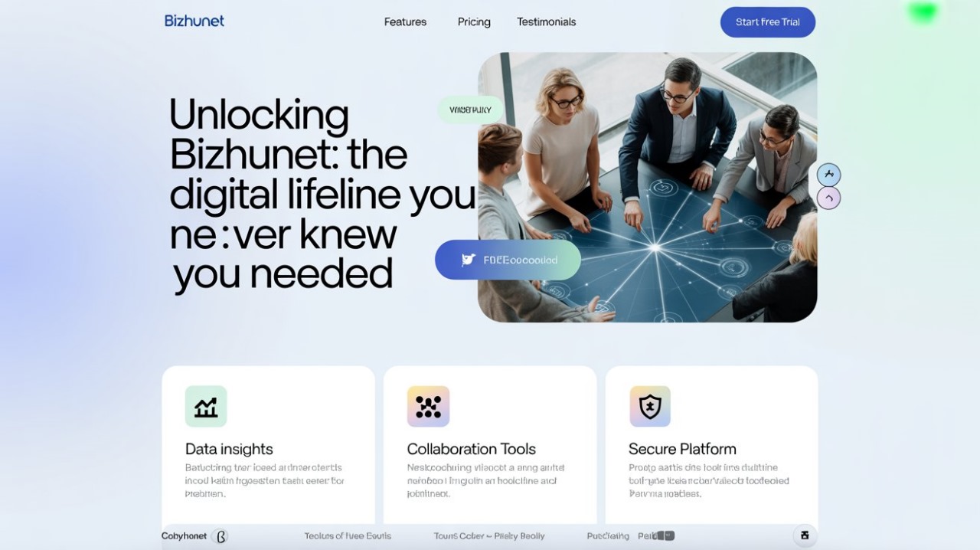This screenshot has height=550, width=980.
Task: Click the Start Free Trial button
Action: pos(768,22)
